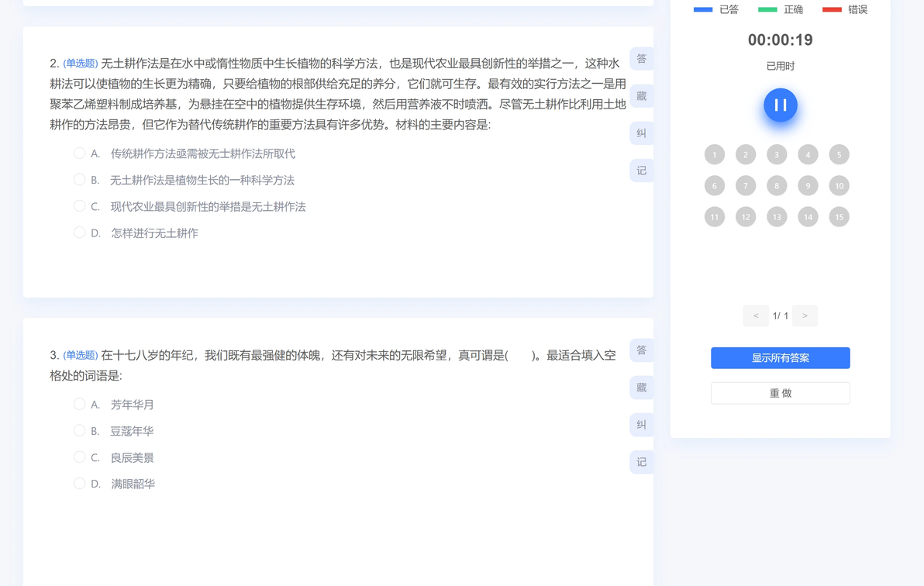Click 纠 correction button for question 3

click(642, 425)
